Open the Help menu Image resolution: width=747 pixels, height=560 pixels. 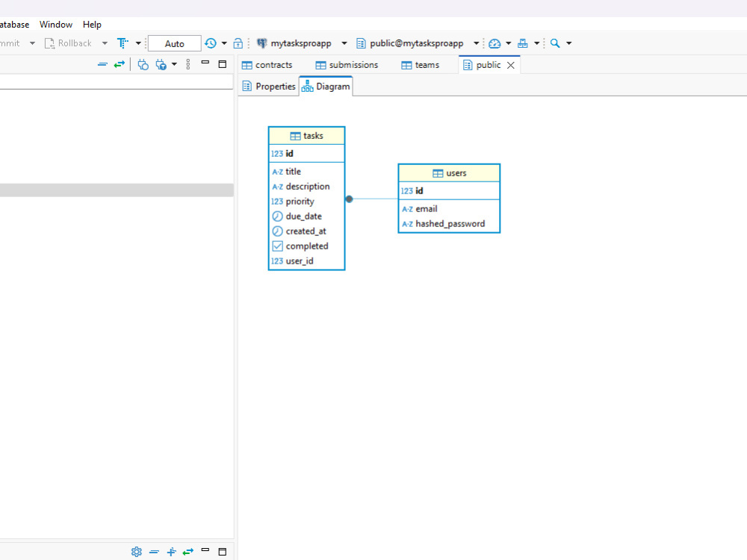pyautogui.click(x=92, y=25)
